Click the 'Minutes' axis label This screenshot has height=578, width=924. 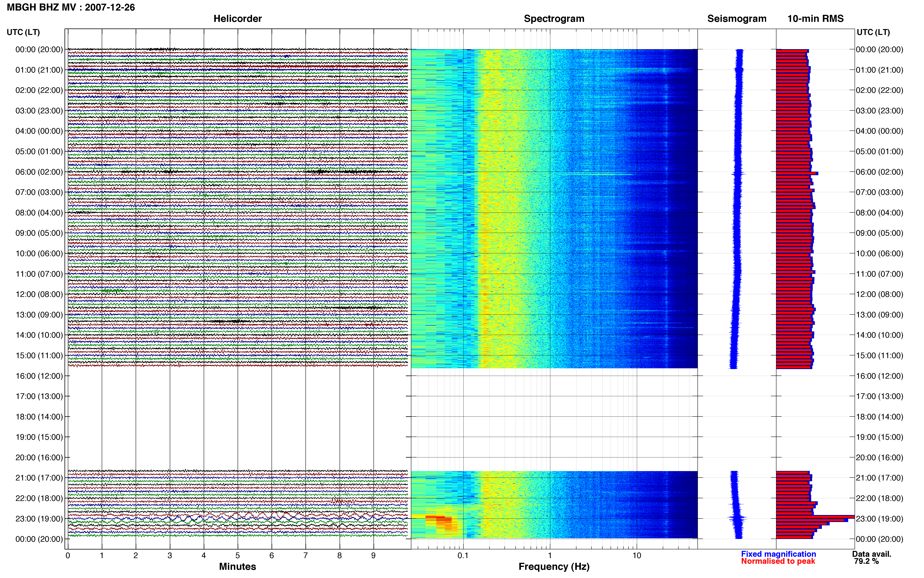[x=237, y=566]
